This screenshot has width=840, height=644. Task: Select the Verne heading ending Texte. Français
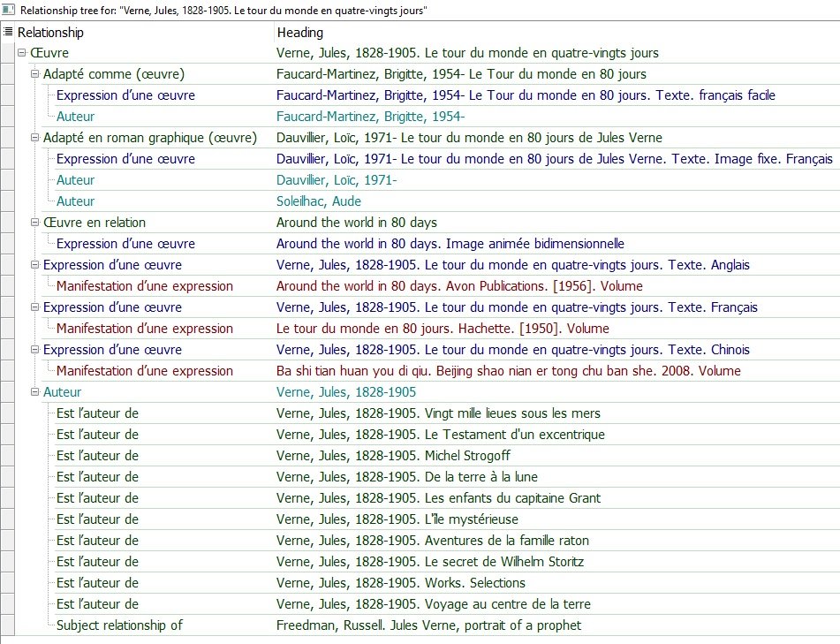pos(517,307)
